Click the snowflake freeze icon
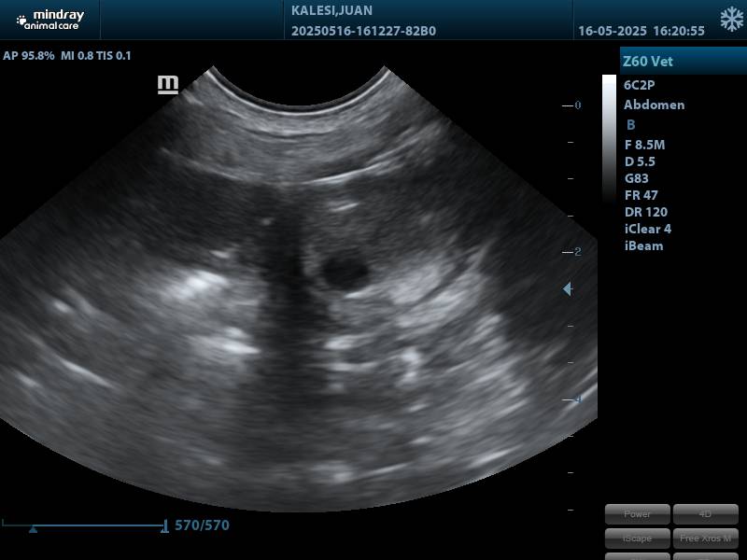The width and height of the screenshot is (747, 560). [731, 20]
